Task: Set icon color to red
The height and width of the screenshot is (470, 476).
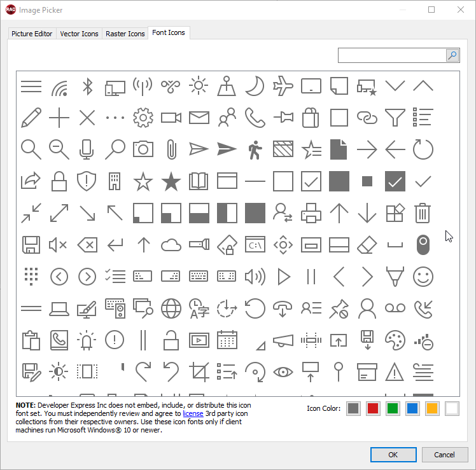Action: tap(373, 408)
